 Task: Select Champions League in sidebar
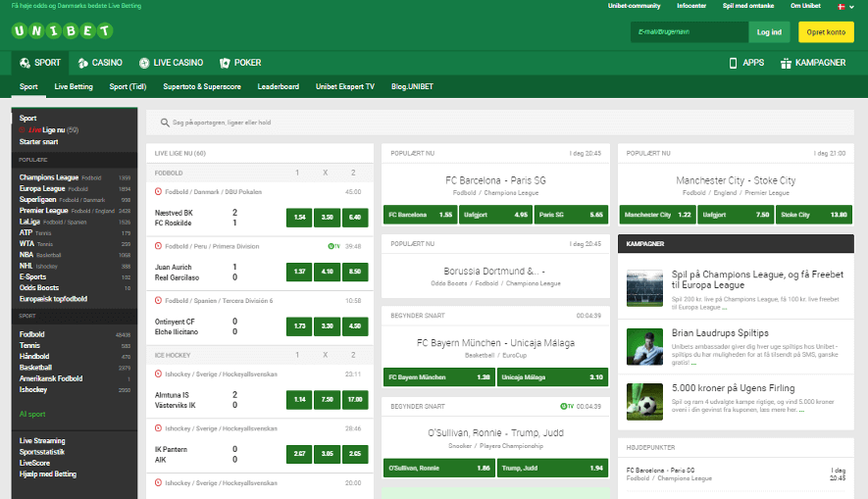[x=49, y=177]
